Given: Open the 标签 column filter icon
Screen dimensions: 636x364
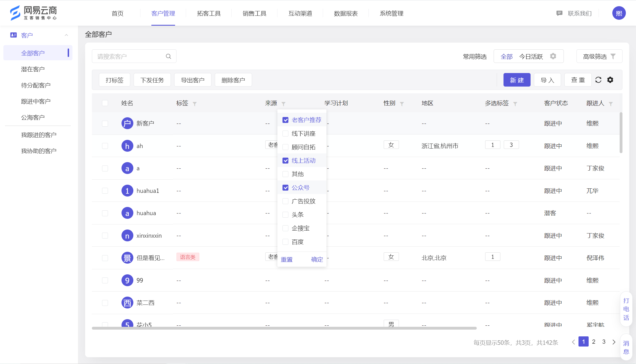Looking at the screenshot, I should [x=195, y=104].
